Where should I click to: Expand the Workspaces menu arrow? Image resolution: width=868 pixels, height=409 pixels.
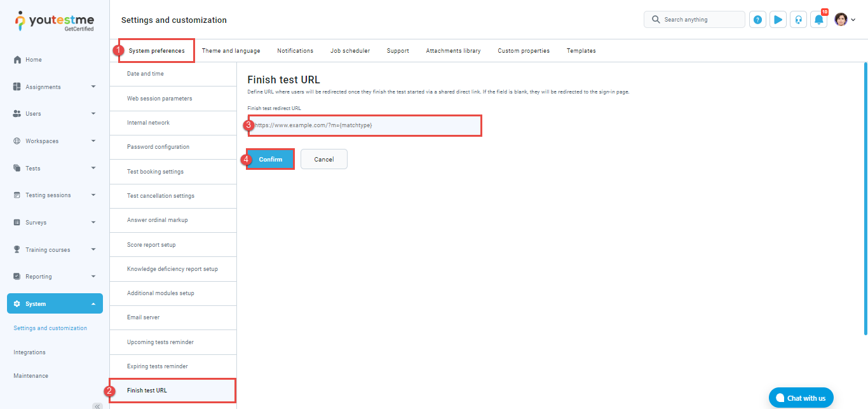(x=93, y=141)
